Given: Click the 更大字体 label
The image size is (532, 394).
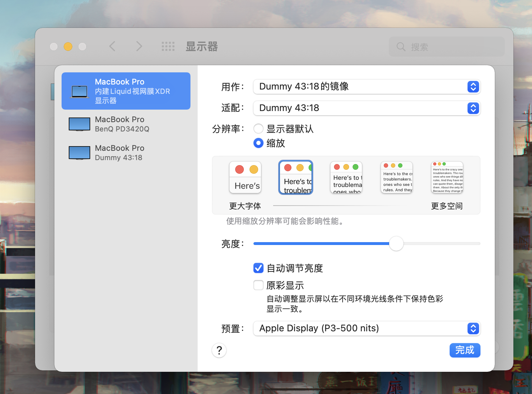Looking at the screenshot, I should coord(245,206).
